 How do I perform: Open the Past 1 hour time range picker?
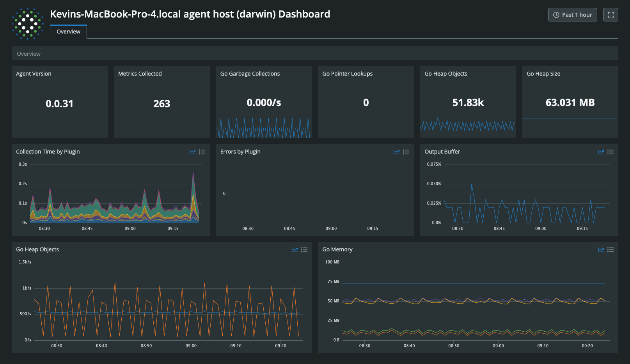pos(573,14)
